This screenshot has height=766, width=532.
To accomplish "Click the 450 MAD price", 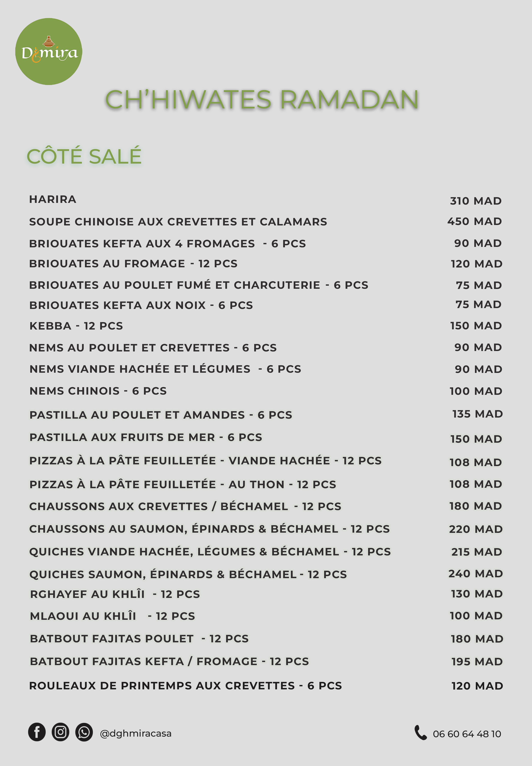I will pos(475,221).
